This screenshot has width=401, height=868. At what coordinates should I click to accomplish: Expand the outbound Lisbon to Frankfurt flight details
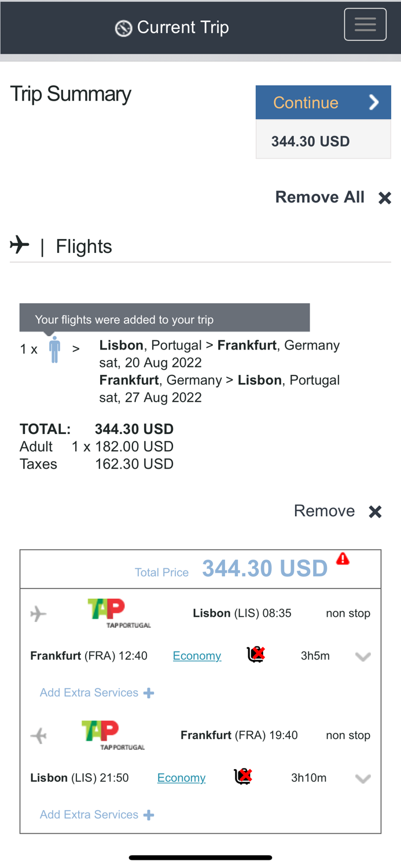pos(363,657)
